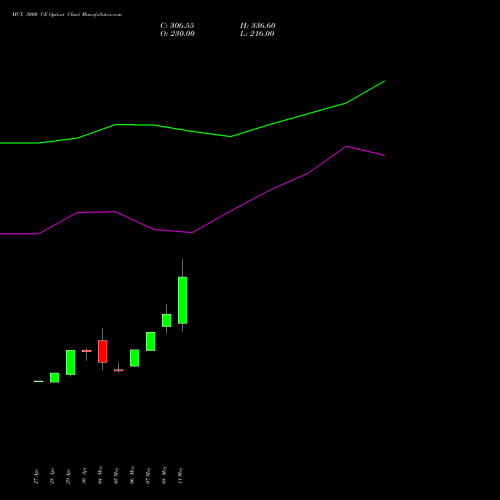Viewport: 500px width, 500px height.
Task: Click the open value O: 230.00
Action: pyautogui.click(x=177, y=34)
